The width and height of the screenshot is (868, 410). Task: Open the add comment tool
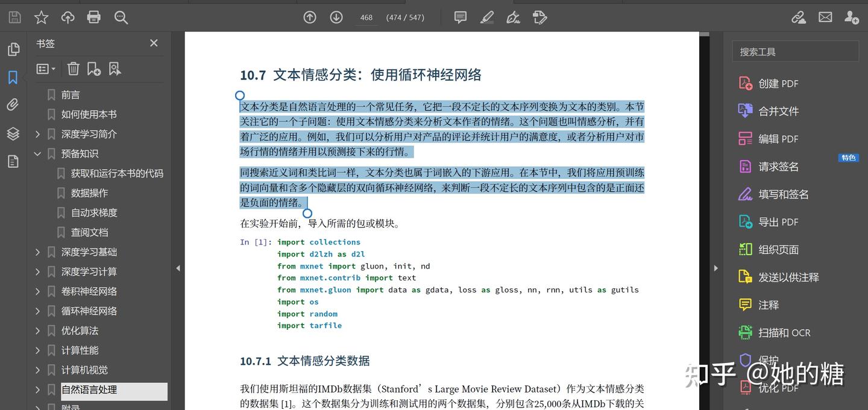click(x=460, y=17)
